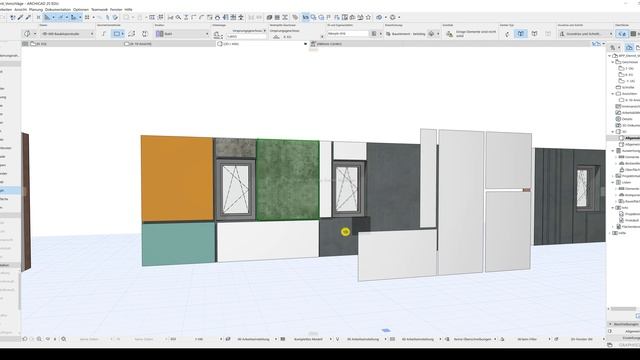Select the teal wall panel in 3D view
Viewport: 640px width, 360px height.
point(178,244)
